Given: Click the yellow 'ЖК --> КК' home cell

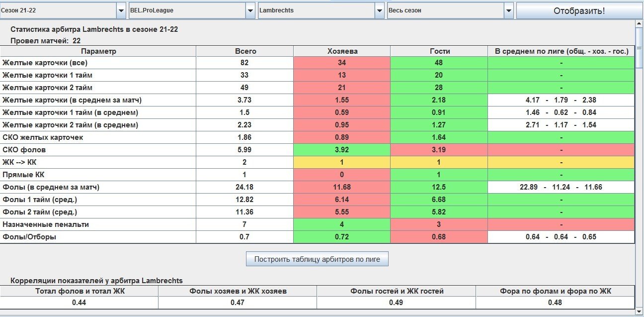Looking at the screenshot, I should tap(342, 162).
